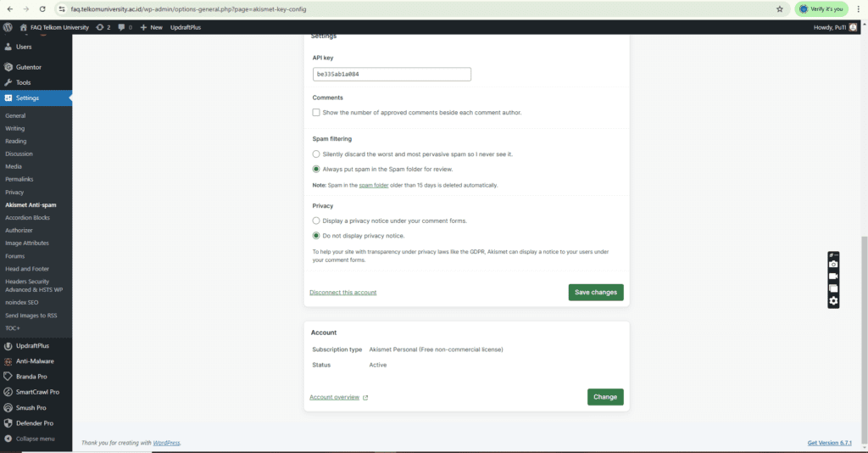The height and width of the screenshot is (453, 868).
Task: Click the SmartCrawl Pro sidebar icon
Action: click(8, 392)
